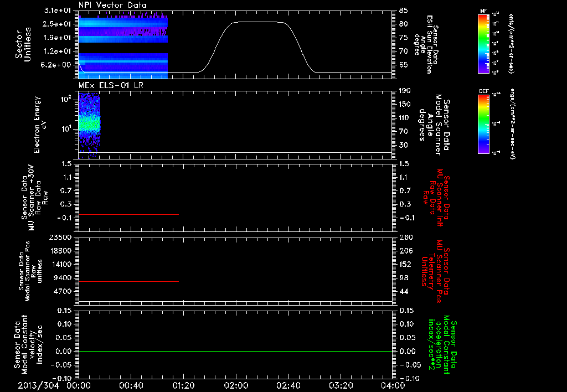Click the 190 scanner angle tick label
This screenshot has height=392, width=567.
coord(405,91)
